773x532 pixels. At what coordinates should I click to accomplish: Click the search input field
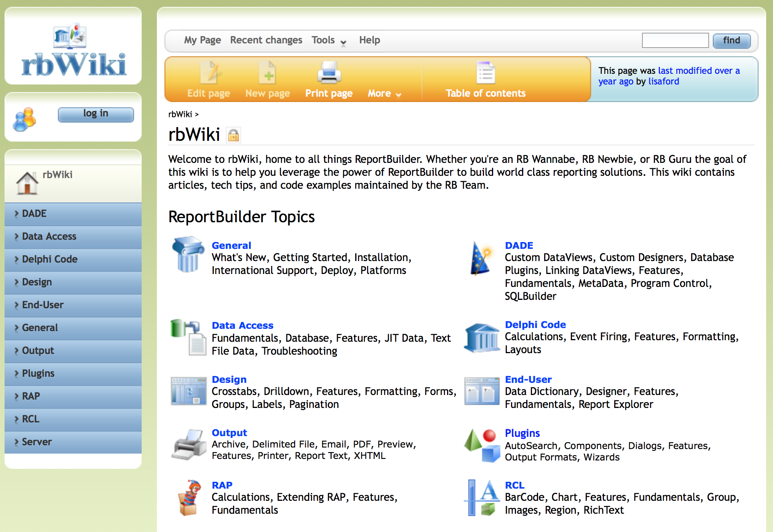point(675,40)
